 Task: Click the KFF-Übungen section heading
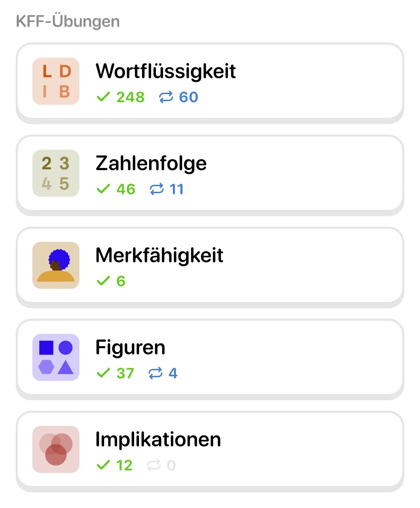[68, 21]
